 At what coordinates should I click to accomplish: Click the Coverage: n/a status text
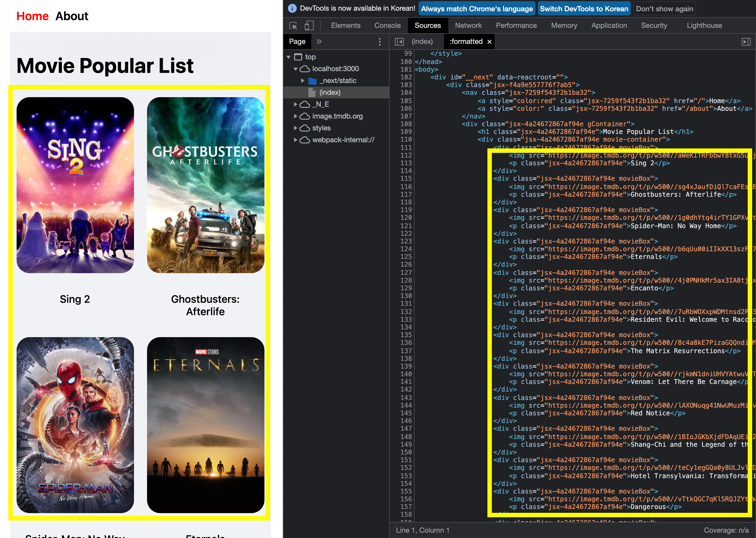pos(726,530)
